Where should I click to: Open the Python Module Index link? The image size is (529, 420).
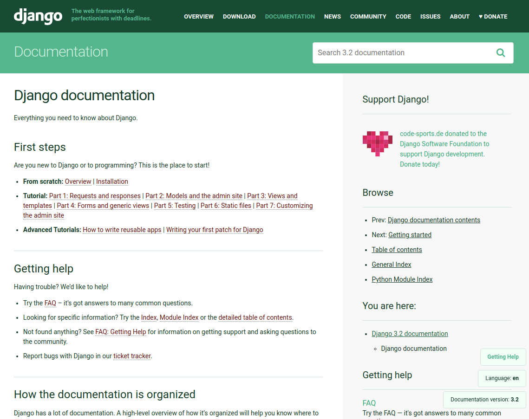pyautogui.click(x=402, y=279)
